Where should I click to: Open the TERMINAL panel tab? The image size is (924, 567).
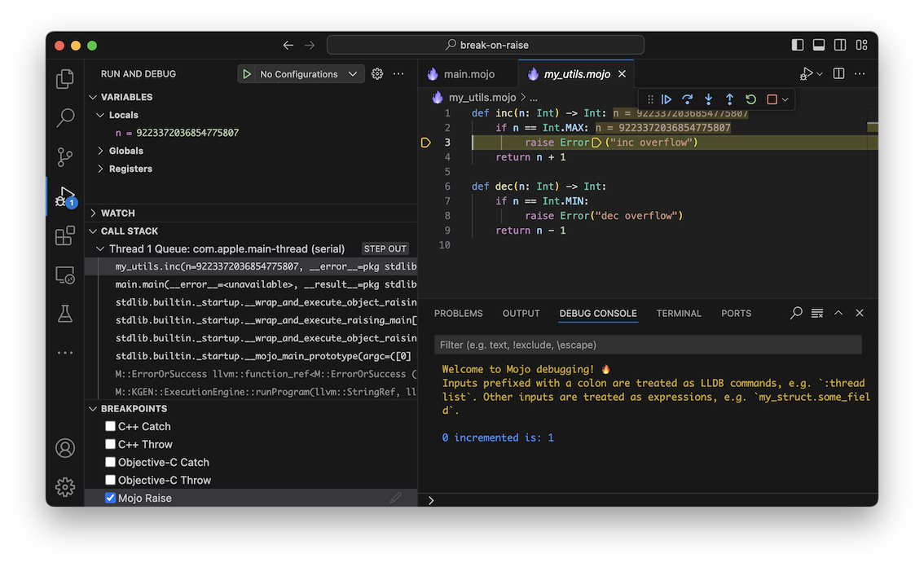coord(679,313)
